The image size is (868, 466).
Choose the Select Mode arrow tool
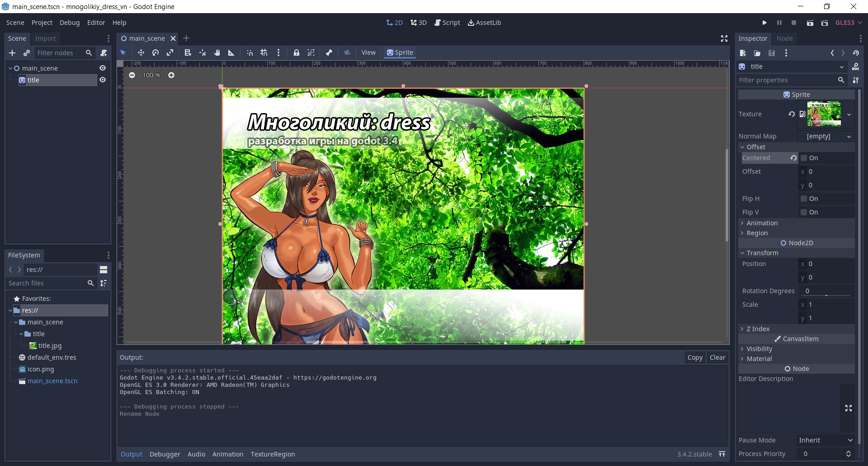point(123,52)
